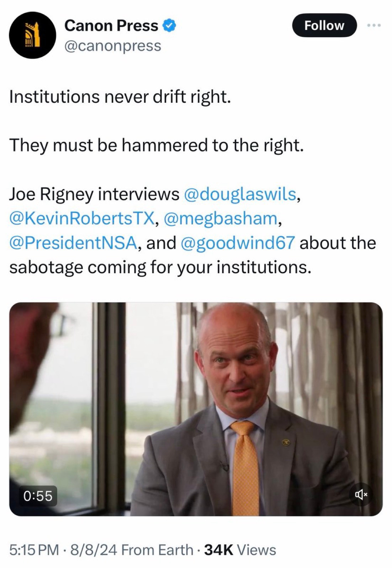The width and height of the screenshot is (392, 568).
Task: Click the From Earth location label
Action: (x=157, y=550)
